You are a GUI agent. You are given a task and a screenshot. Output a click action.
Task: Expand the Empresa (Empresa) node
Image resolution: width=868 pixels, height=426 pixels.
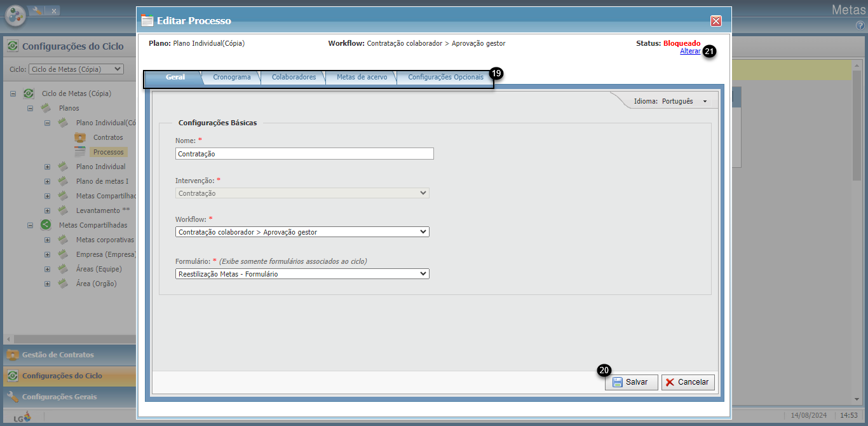pyautogui.click(x=47, y=254)
